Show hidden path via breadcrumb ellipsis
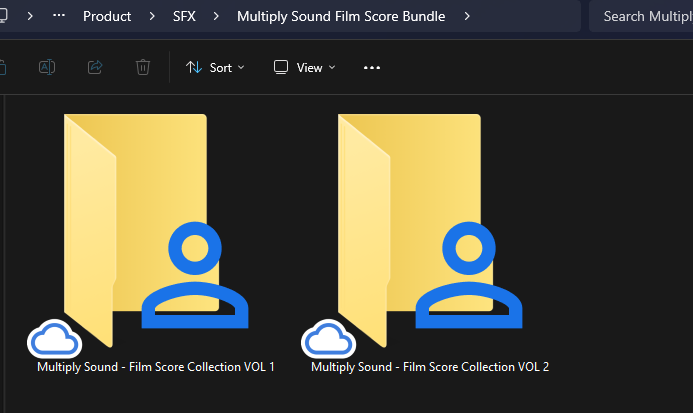 [59, 15]
